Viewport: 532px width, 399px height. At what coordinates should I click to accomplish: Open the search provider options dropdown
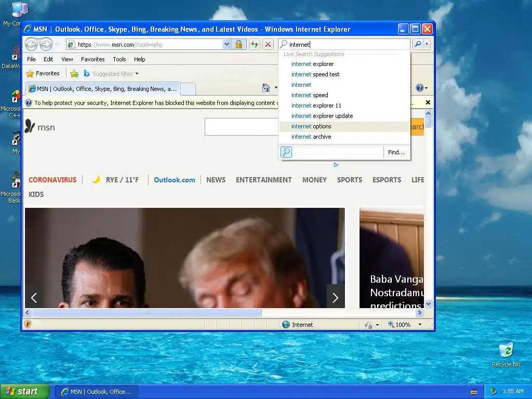coord(427,44)
